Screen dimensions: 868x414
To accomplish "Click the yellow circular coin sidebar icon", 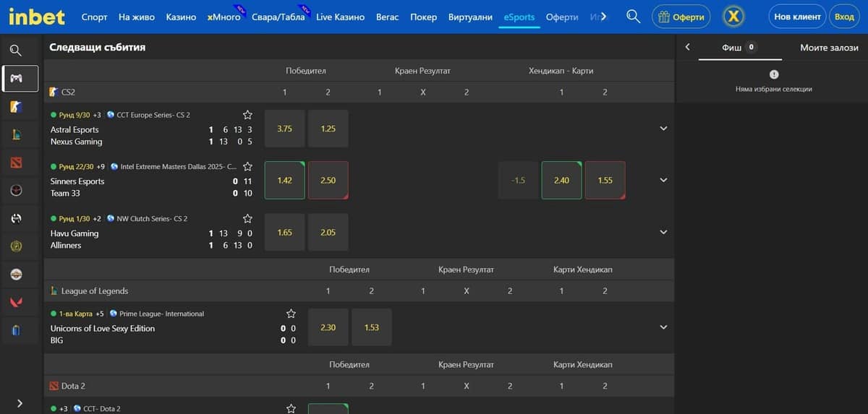I will 16,246.
